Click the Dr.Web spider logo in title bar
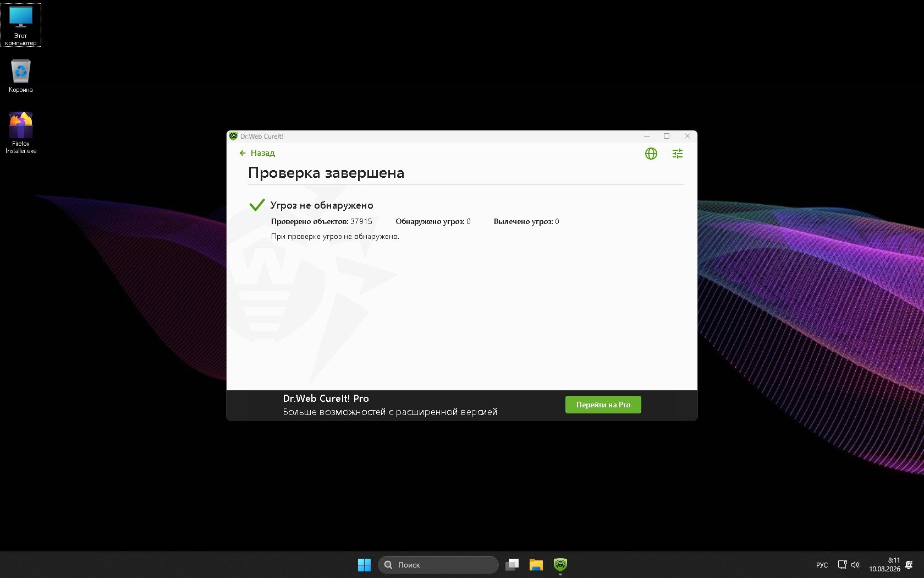924x578 pixels. [233, 136]
